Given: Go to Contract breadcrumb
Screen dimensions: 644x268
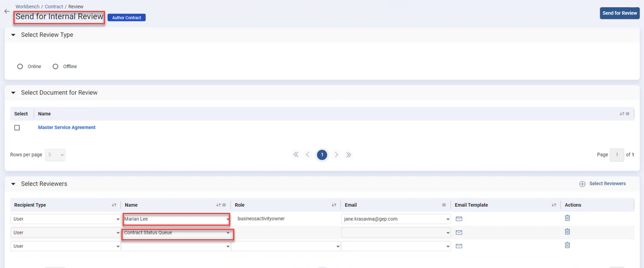Looking at the screenshot, I should click(54, 7).
